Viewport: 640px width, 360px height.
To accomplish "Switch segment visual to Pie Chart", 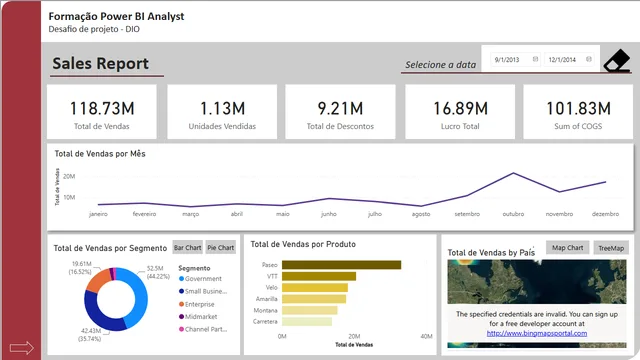I will click(221, 247).
